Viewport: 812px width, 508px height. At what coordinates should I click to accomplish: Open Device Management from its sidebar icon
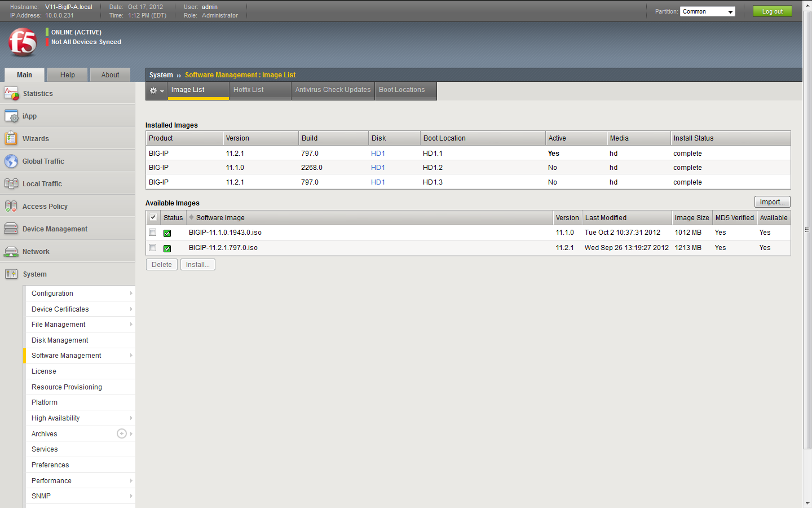pyautogui.click(x=11, y=229)
